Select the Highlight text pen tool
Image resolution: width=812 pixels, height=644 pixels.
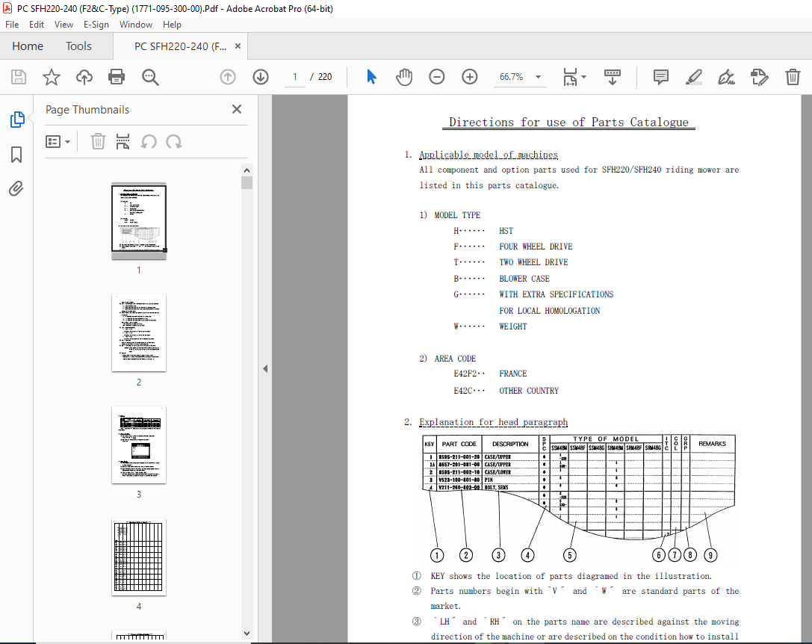click(693, 77)
